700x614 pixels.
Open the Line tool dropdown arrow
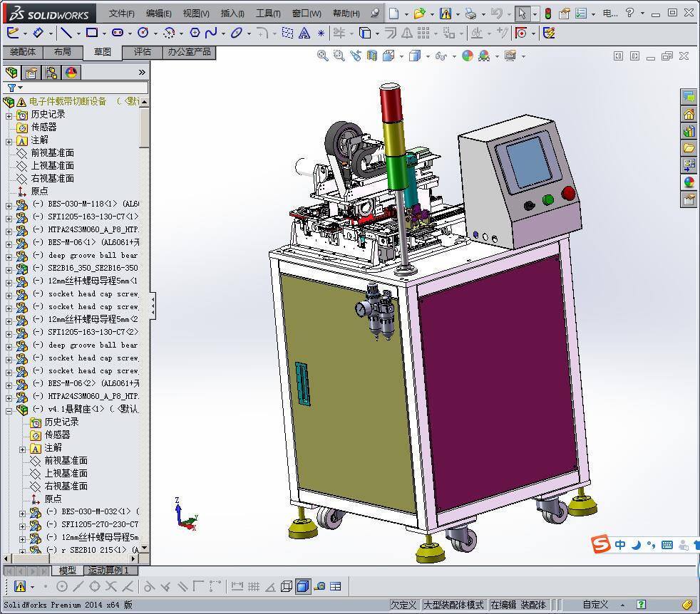click(78, 33)
